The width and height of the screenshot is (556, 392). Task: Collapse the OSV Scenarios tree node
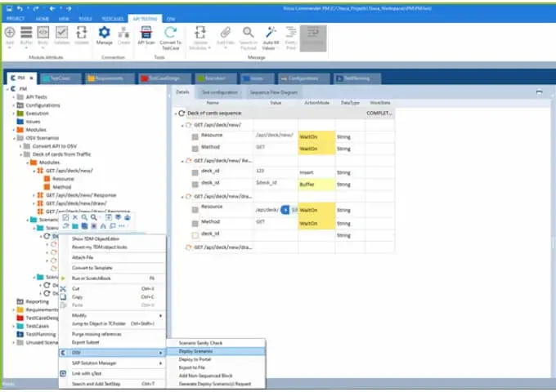click(13, 138)
